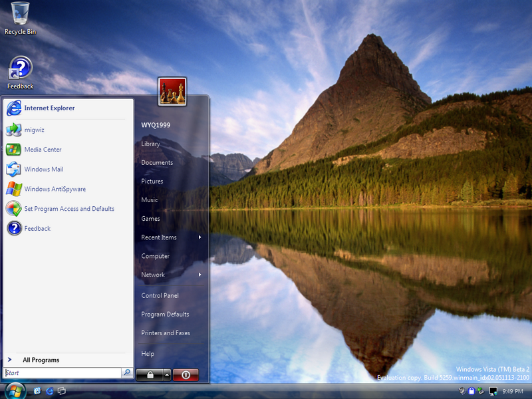532x399 pixels.
Task: Open Printers and Faxes
Action: coord(166,333)
